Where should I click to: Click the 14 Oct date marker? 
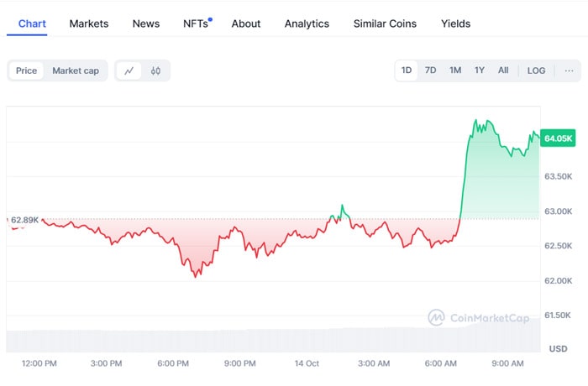point(307,363)
